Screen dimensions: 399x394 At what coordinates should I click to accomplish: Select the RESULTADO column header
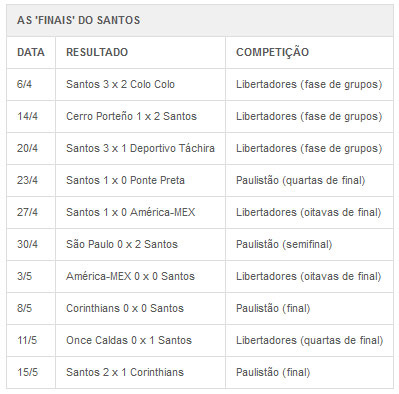pos(97,52)
